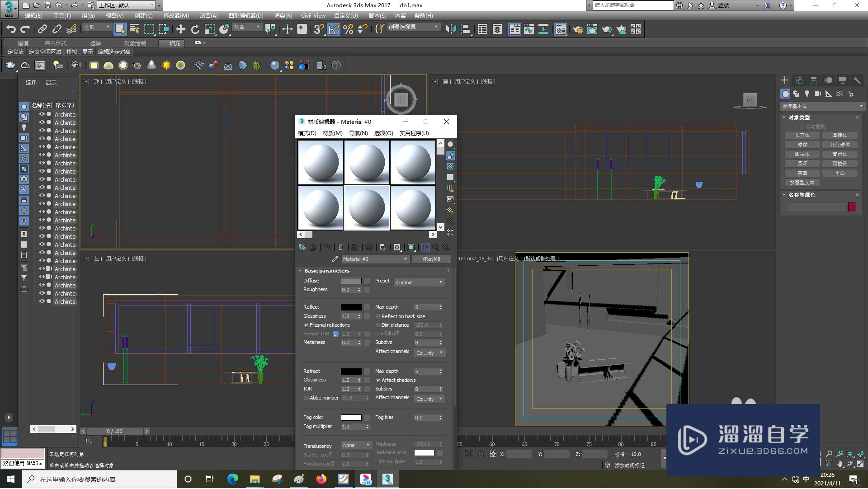Click the VRayMtl material type button
The width and height of the screenshot is (868, 489).
pos(431,259)
